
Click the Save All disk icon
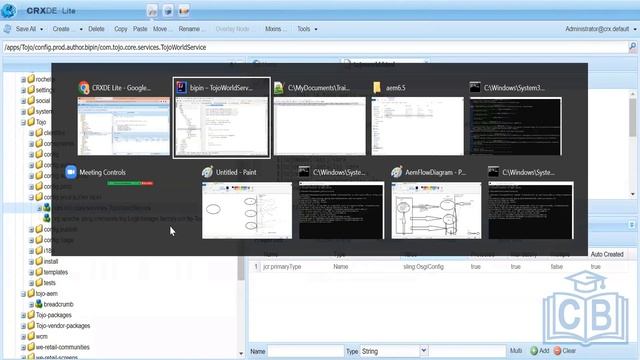7,29
